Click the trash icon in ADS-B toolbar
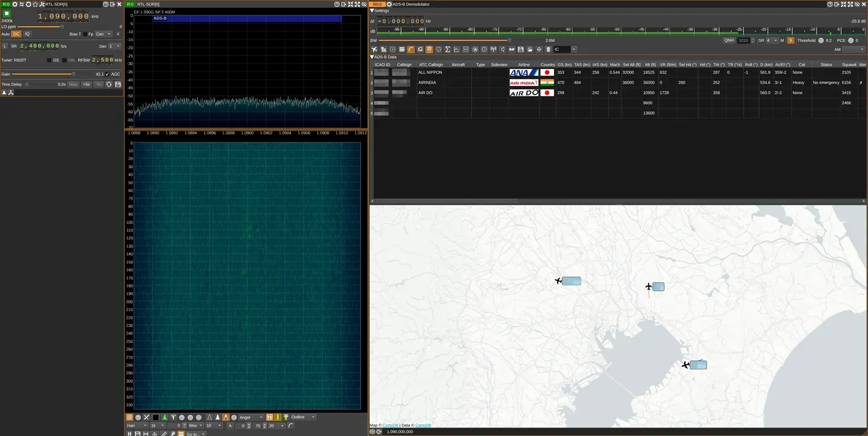Screen dimensions: 868x436 (x=548, y=50)
